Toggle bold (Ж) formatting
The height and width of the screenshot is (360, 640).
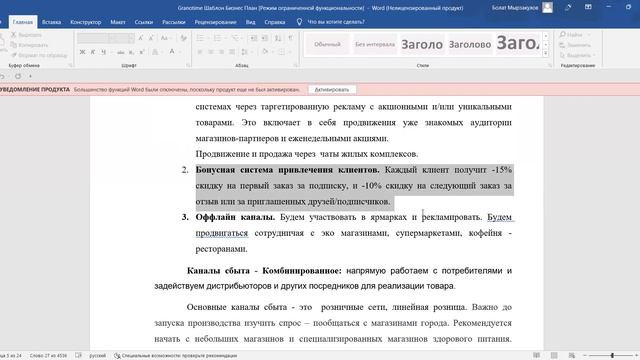[x=82, y=52]
